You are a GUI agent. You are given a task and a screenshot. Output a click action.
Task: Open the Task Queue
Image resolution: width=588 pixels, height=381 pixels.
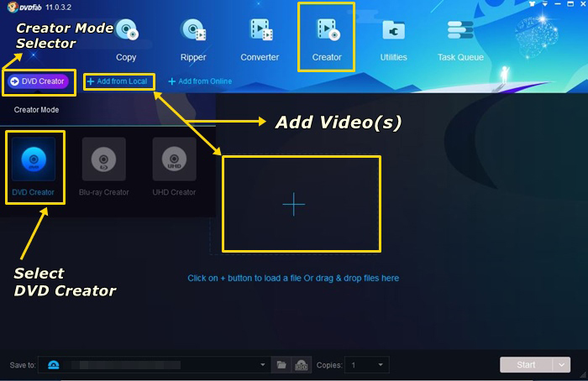[x=460, y=40]
